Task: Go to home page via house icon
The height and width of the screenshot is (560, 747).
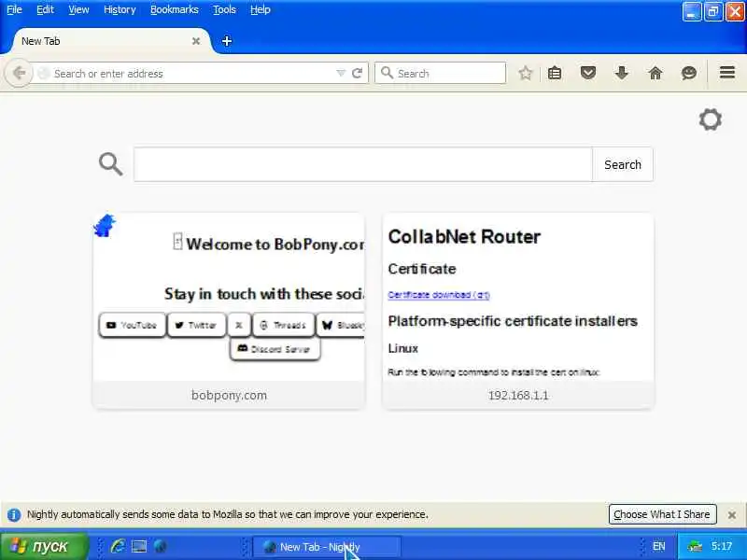Action: (655, 74)
